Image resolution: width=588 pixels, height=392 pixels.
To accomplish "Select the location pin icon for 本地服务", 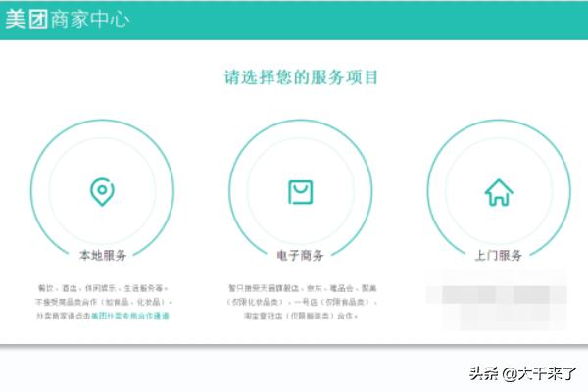I will 102,192.
